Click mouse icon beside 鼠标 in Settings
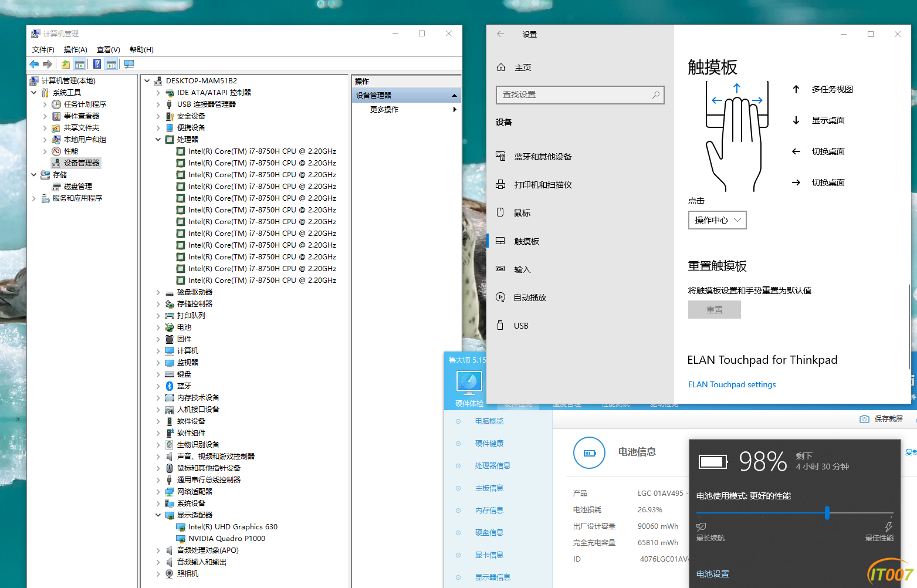The height and width of the screenshot is (588, 917). 500,212
